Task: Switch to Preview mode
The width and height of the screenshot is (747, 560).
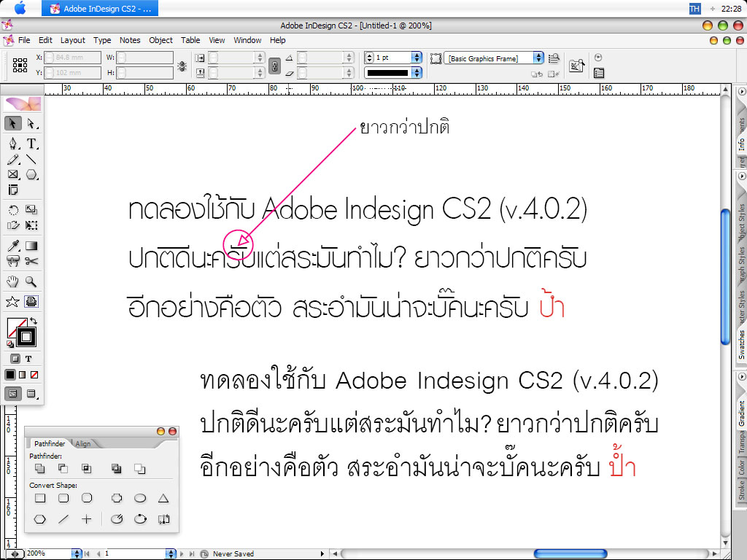Action: tap(31, 394)
